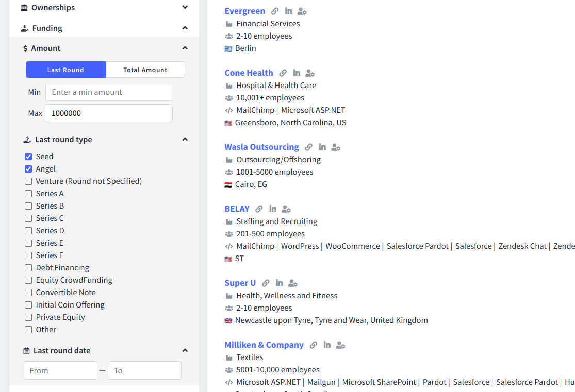Switch to the Total Amount tab

pos(145,70)
